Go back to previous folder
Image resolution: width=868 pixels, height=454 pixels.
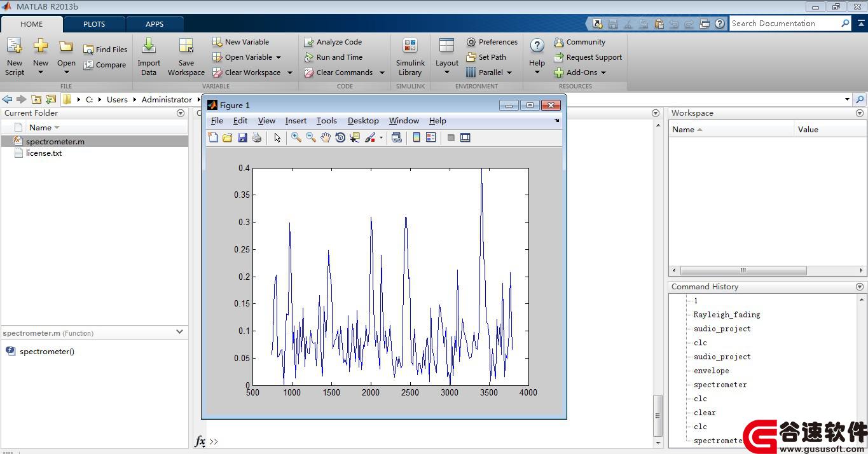[x=7, y=99]
